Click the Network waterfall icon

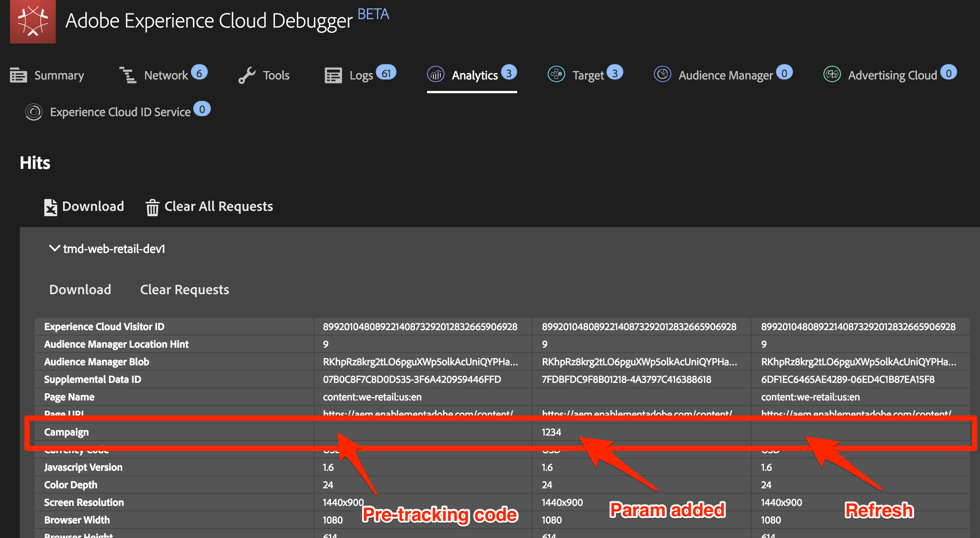point(128,75)
